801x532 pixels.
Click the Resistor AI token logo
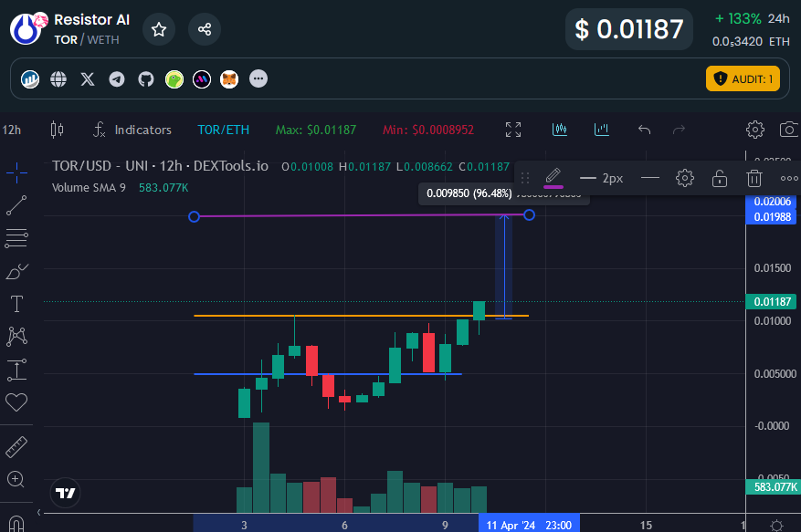pyautogui.click(x=27, y=28)
